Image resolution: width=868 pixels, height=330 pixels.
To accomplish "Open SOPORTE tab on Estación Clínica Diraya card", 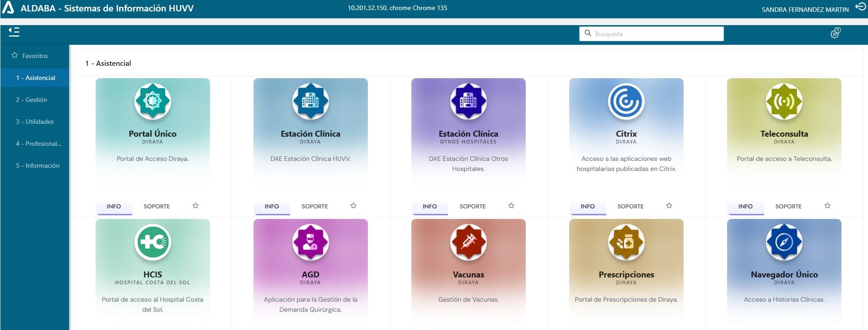I will 315,207.
